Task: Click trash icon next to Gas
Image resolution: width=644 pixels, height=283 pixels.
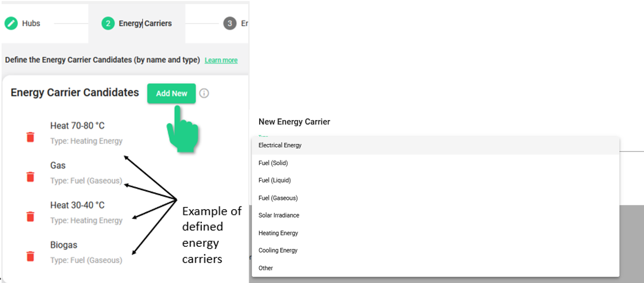Action: (30, 177)
